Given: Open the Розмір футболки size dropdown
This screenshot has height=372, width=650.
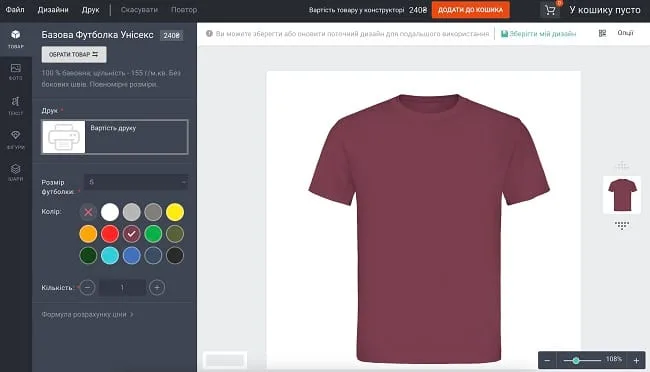Looking at the screenshot, I should tap(136, 182).
